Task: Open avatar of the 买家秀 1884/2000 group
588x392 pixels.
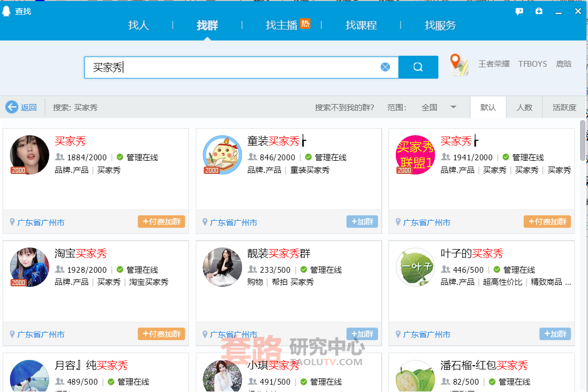Action: point(29,154)
